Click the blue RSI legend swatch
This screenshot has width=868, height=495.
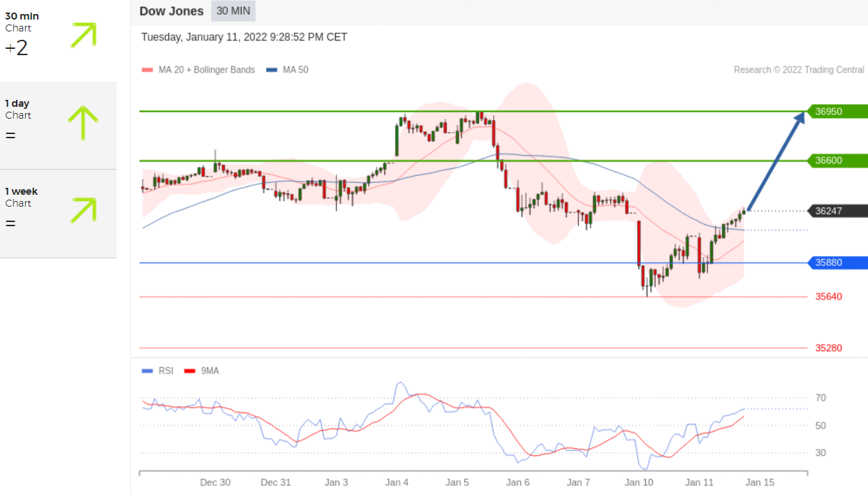tap(147, 371)
